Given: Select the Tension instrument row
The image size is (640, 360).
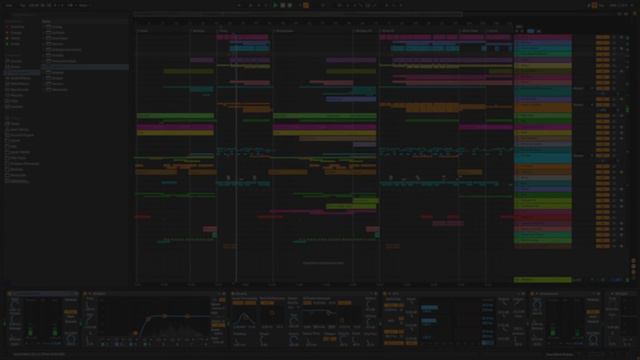Looking at the screenshot, I should click(x=85, y=84).
